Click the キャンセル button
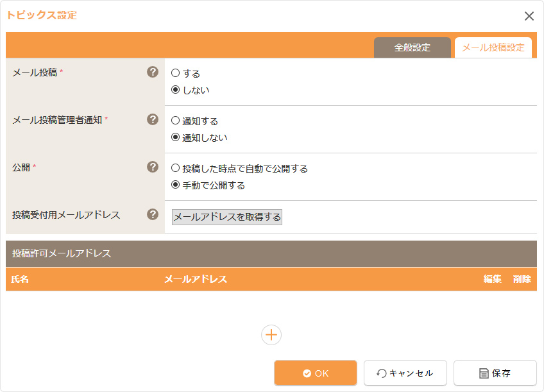The image size is (544, 392). pos(405,373)
